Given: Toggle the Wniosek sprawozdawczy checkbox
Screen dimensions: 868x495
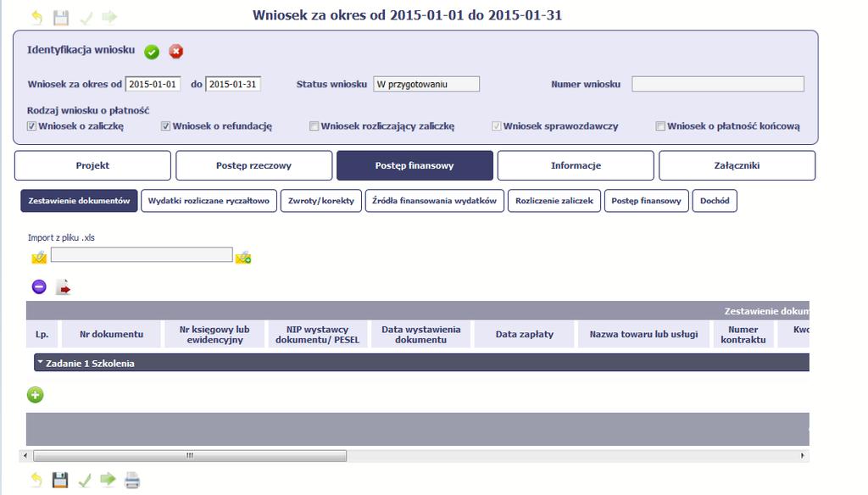Looking at the screenshot, I should 497,126.
